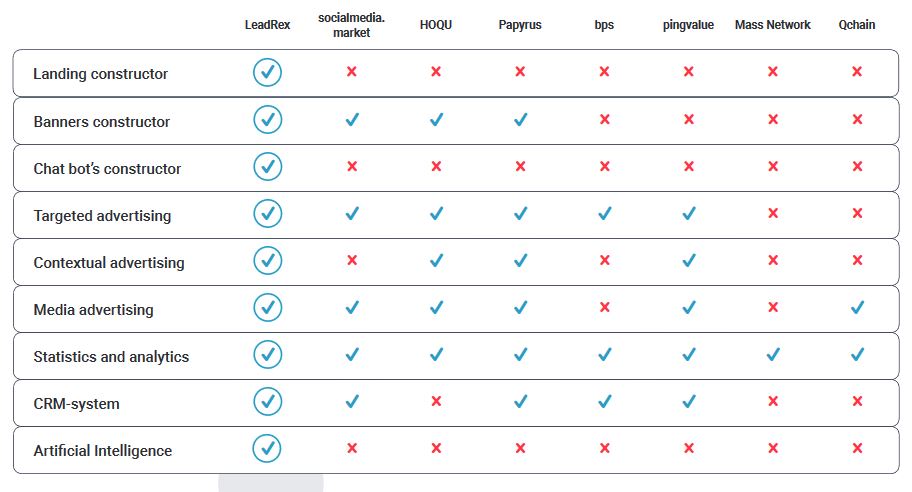Click bps checkmark in Targeted advertising row
The width and height of the screenshot is (912, 492).
605,213
